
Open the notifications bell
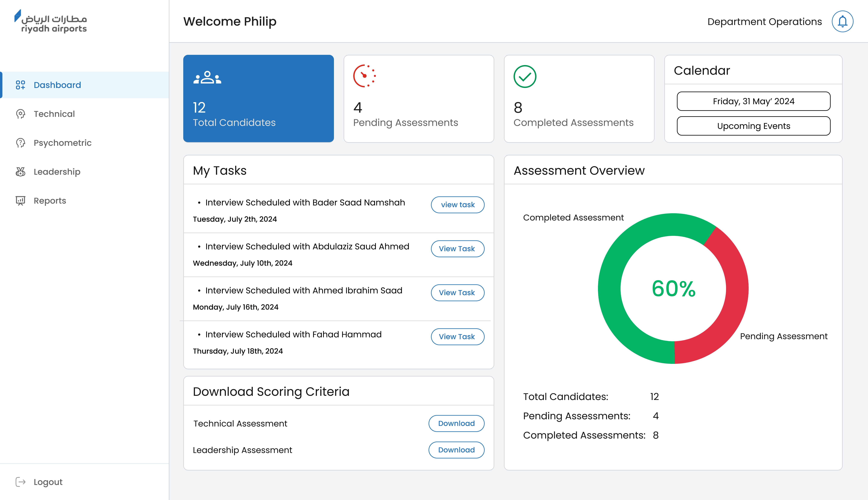(x=842, y=21)
